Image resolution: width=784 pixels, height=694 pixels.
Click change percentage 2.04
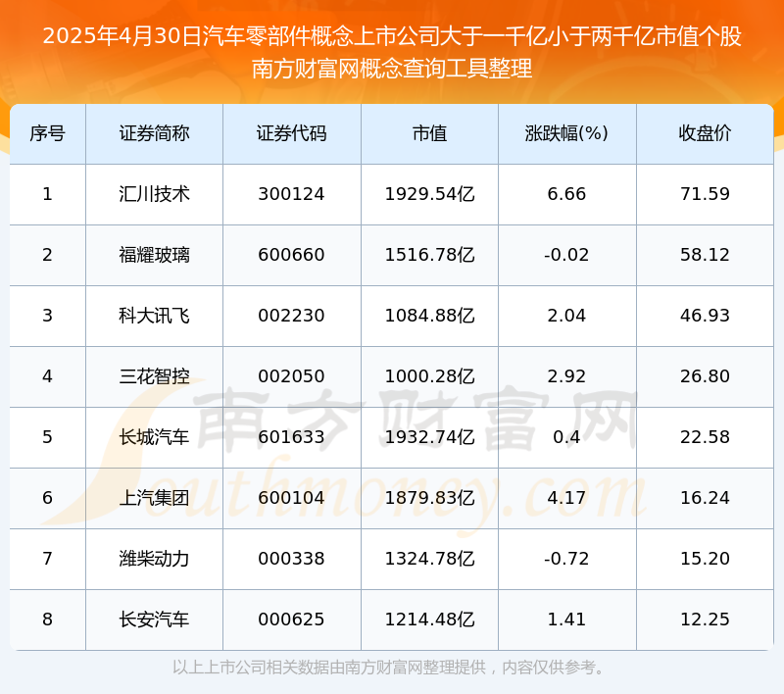566,316
